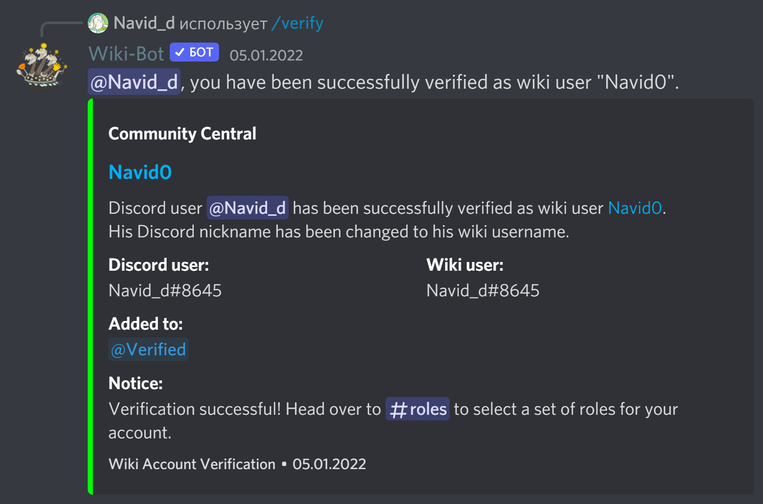This screenshot has height=504, width=763.
Task: Click the green embed color bar
Action: click(91, 296)
